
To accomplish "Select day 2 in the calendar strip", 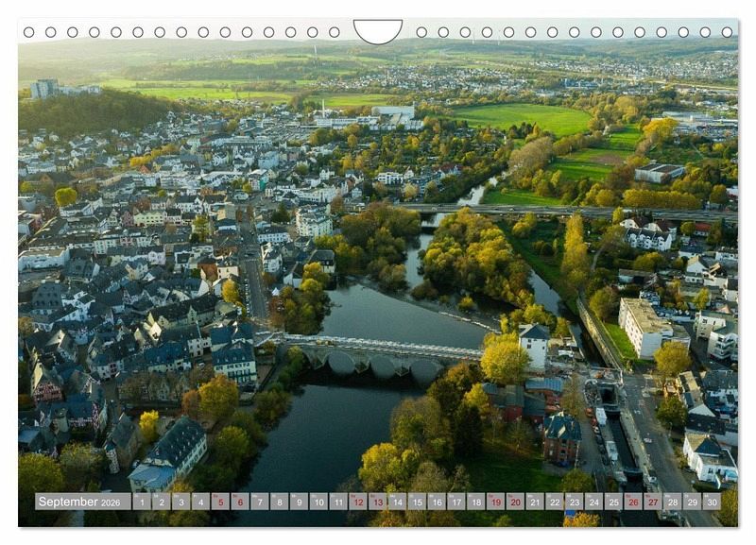I will [x=162, y=502].
